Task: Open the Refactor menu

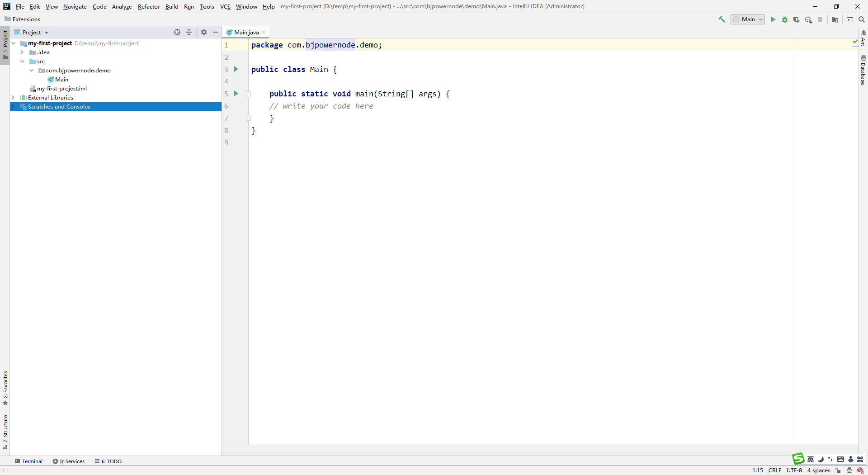Action: [x=149, y=6]
